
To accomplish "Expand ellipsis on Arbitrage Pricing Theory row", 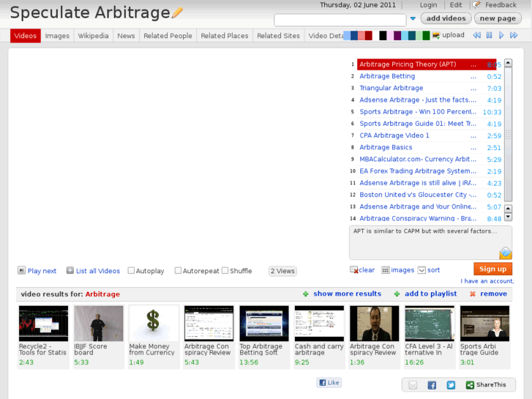I will pos(473,65).
